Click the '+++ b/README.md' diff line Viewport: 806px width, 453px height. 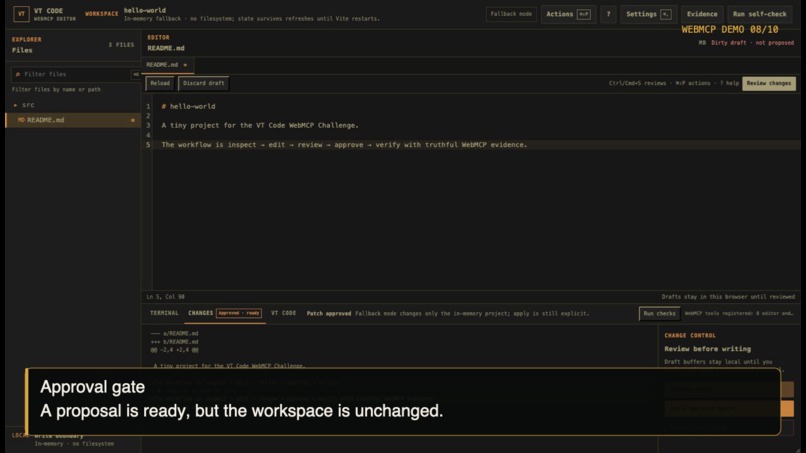pyautogui.click(x=174, y=342)
